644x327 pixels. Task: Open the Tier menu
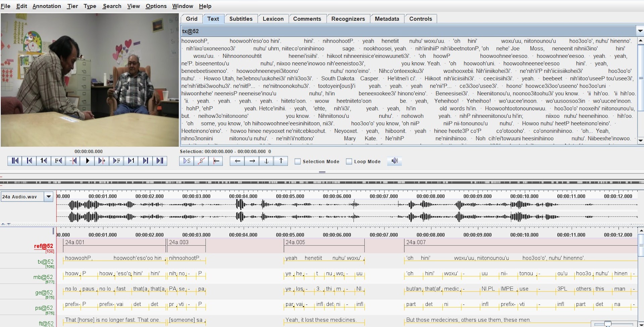point(72,6)
